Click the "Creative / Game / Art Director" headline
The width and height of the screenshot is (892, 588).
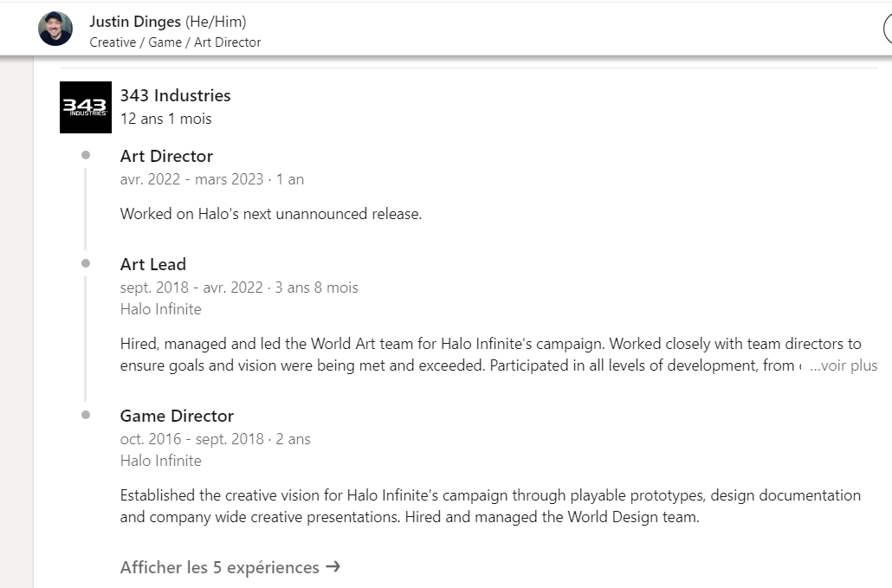tap(175, 42)
